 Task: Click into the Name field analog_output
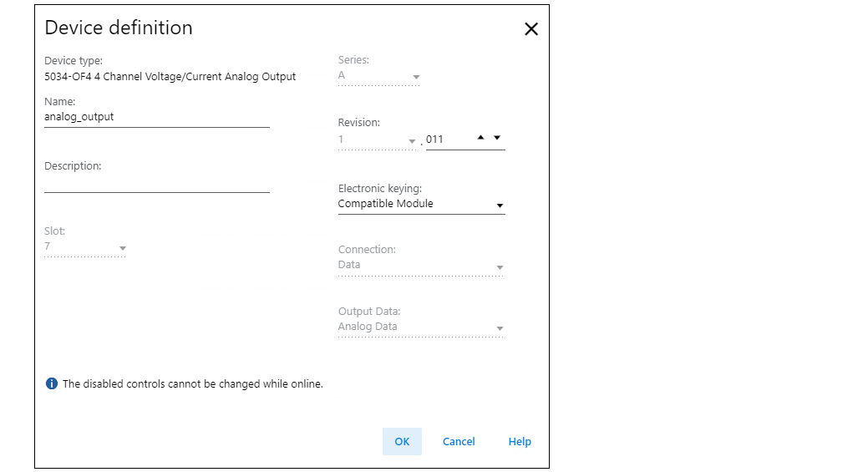(x=157, y=117)
